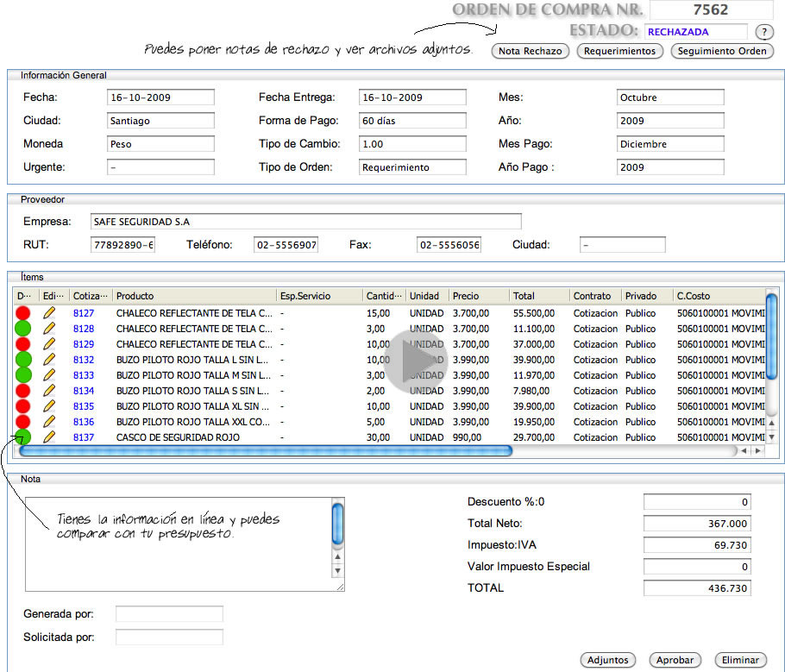The width and height of the screenshot is (785, 672).
Task: Open quotation link 8127
Action: coord(84,313)
